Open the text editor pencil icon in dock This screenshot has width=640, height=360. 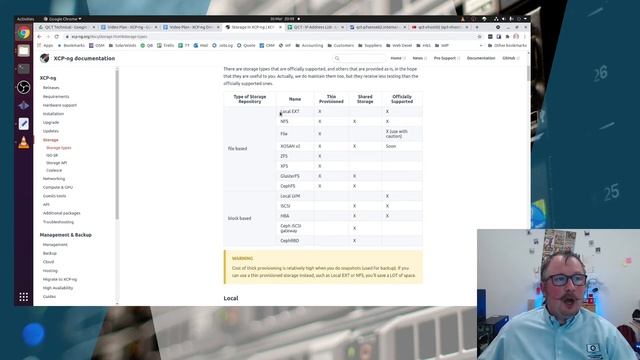[24, 124]
